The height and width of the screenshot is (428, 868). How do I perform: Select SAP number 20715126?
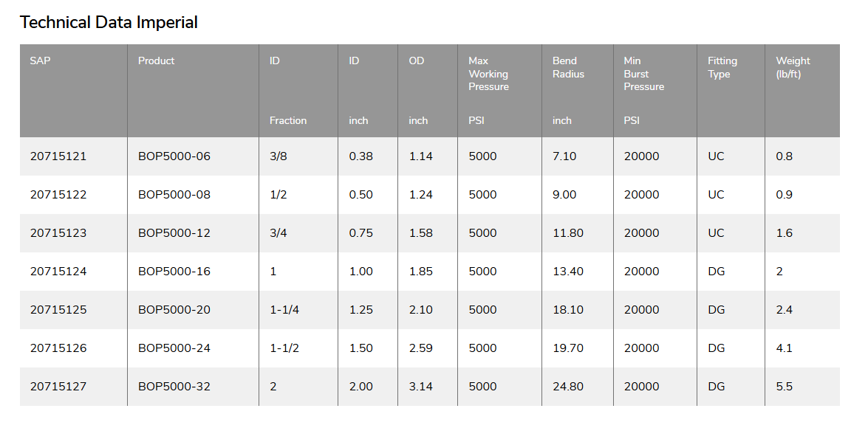[58, 348]
